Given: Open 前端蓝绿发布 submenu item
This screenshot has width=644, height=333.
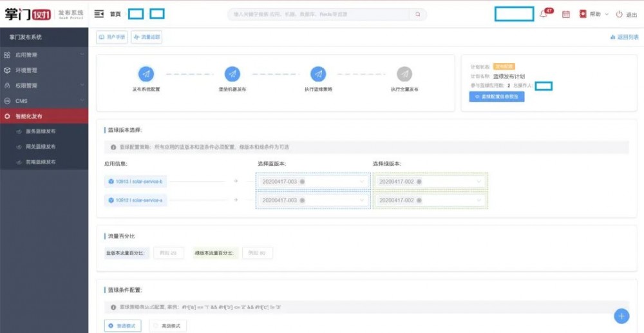Looking at the screenshot, I should click(x=44, y=162).
